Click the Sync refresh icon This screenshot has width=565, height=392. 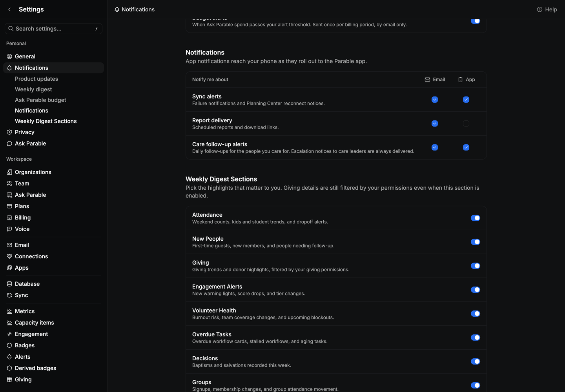tap(9, 295)
